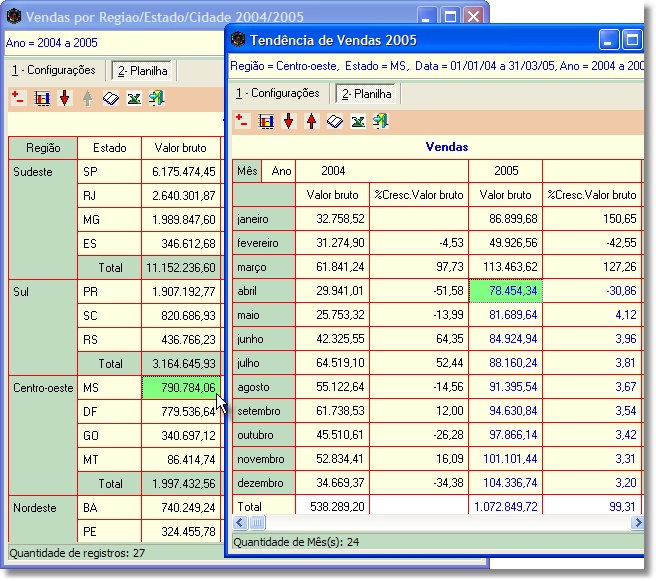Click the setembro row header
The image size is (656, 581).
[x=264, y=411]
